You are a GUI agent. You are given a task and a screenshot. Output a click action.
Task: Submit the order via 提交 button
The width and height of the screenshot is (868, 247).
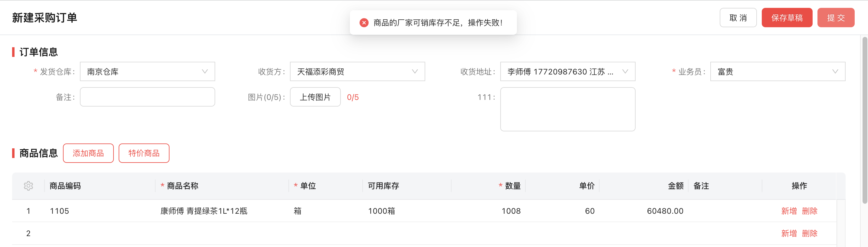(836, 18)
